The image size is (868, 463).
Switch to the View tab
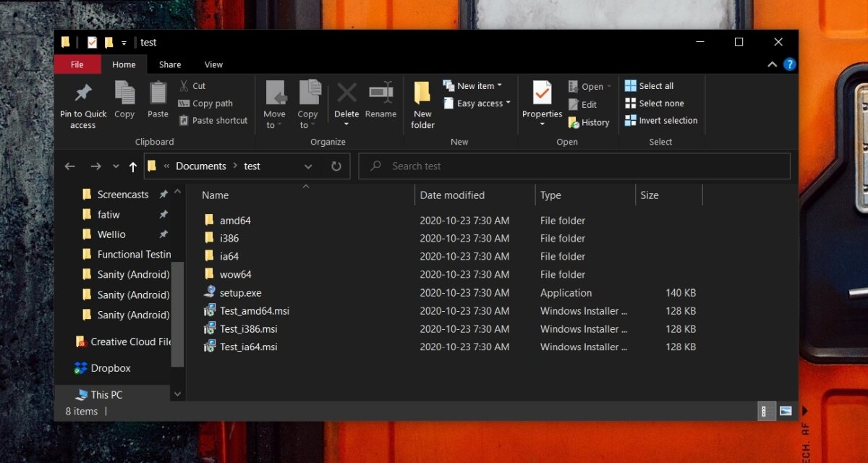213,64
